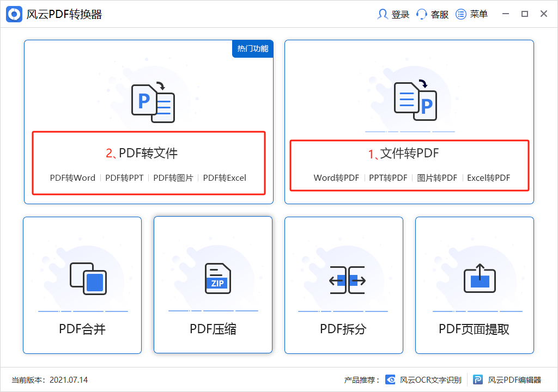Open the PDF压缩 (PDF Compress) tool
This screenshot has height=392, width=558.
tap(213, 285)
